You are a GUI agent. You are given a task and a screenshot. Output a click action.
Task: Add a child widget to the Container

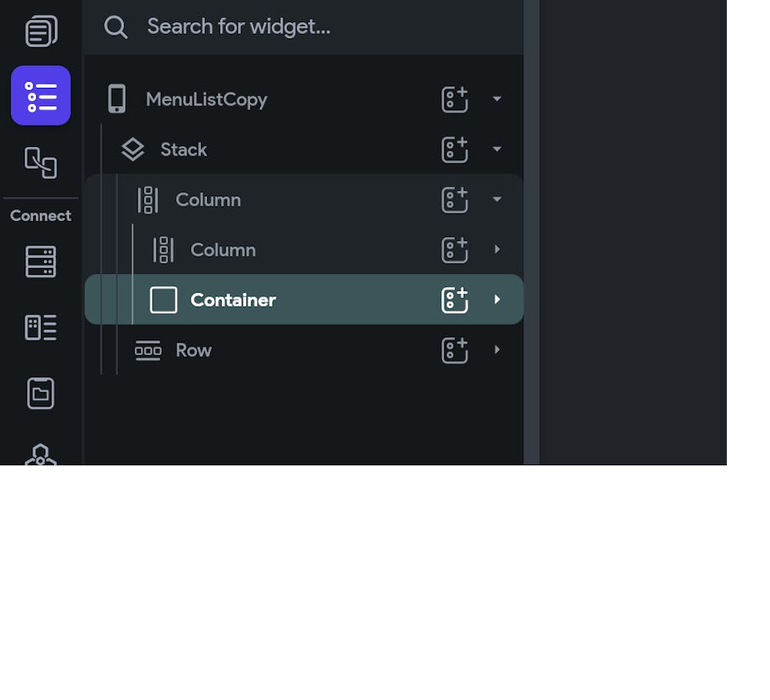455,300
